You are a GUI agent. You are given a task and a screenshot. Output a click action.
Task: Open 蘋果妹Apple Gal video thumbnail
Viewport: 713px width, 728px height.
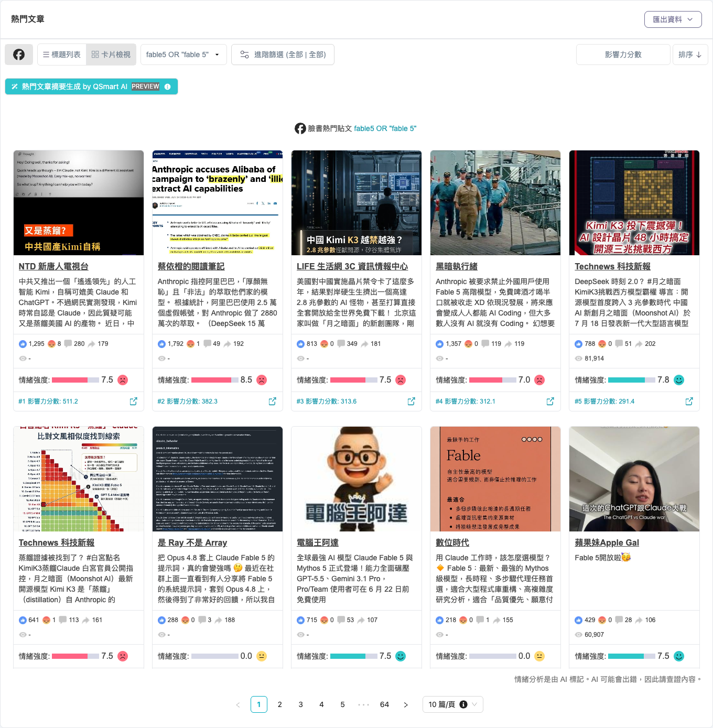(634, 479)
